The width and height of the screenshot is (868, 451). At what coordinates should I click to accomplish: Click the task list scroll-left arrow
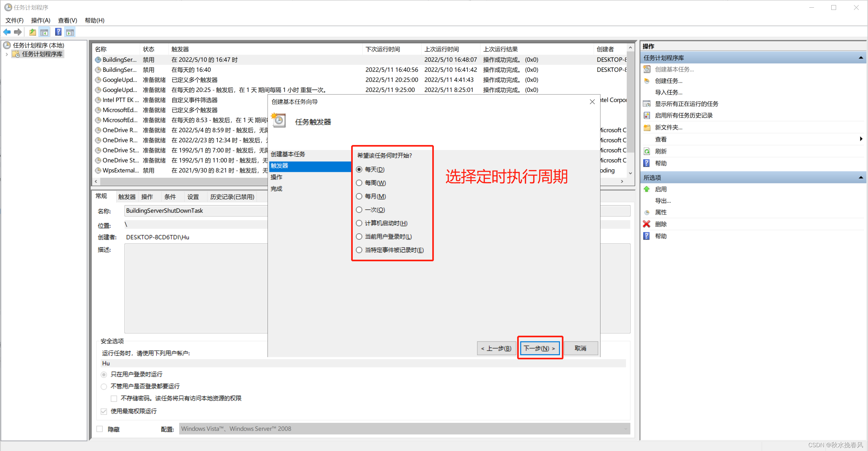tap(96, 181)
